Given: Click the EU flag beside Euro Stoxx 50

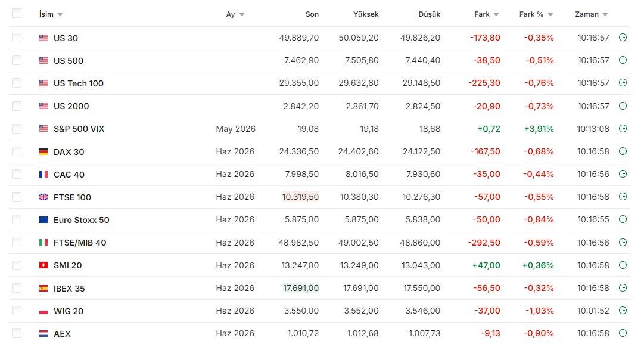Looking at the screenshot, I should pyautogui.click(x=43, y=220).
